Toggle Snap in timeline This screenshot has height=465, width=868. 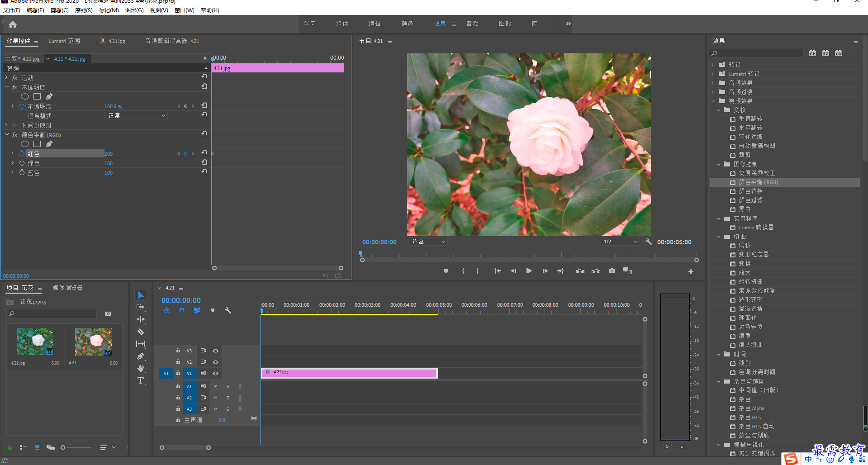point(182,310)
